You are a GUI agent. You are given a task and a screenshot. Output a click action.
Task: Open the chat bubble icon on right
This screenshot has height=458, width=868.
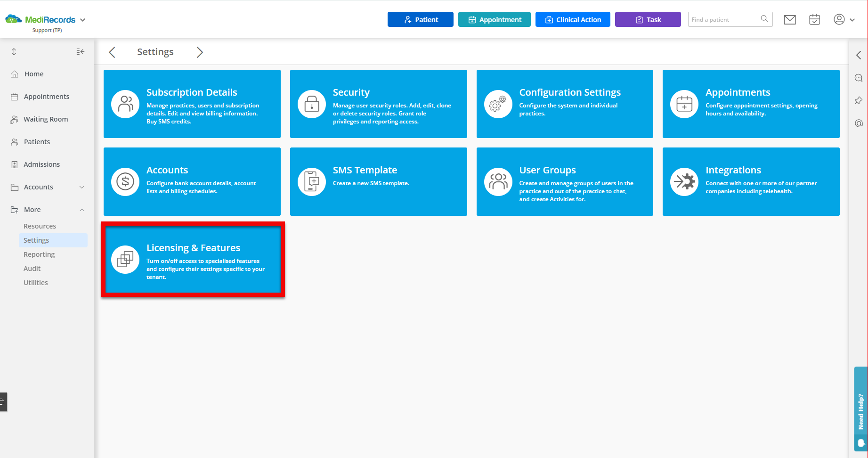click(x=859, y=78)
